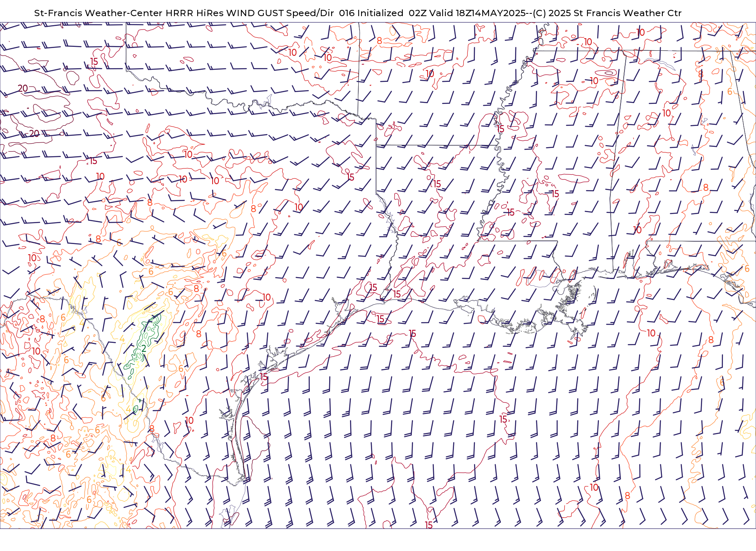The width and height of the screenshot is (756, 551).
Task: Click the "Valid 18Z14MAY2025" time text in header
Action: (x=478, y=13)
